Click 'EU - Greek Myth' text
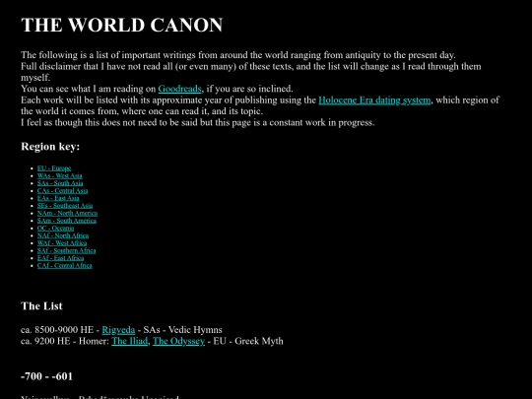 point(248,341)
